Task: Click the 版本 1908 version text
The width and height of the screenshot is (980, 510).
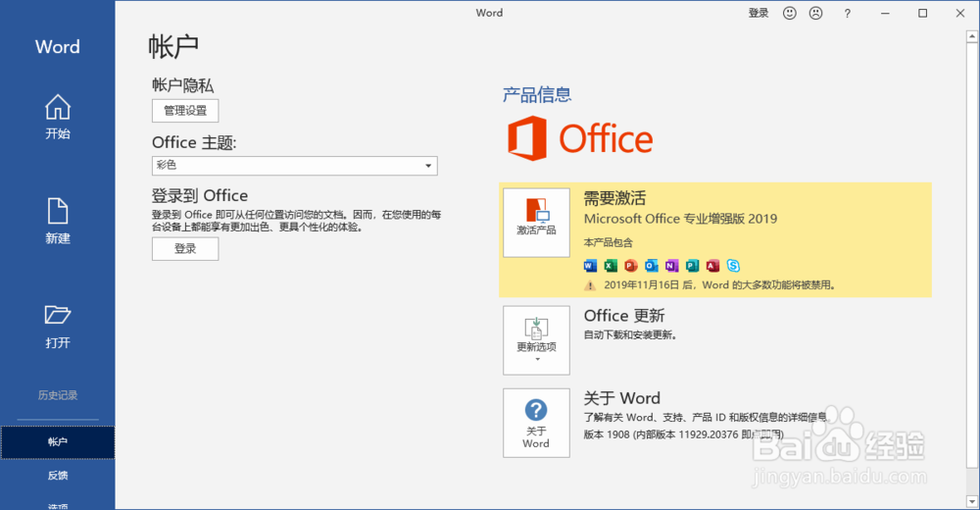Action: 683,434
